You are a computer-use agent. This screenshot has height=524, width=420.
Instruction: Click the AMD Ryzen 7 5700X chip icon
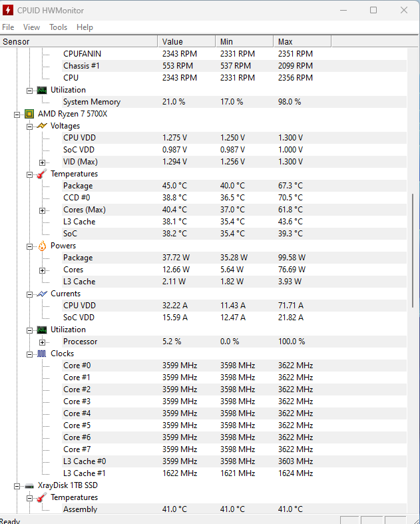tap(29, 115)
